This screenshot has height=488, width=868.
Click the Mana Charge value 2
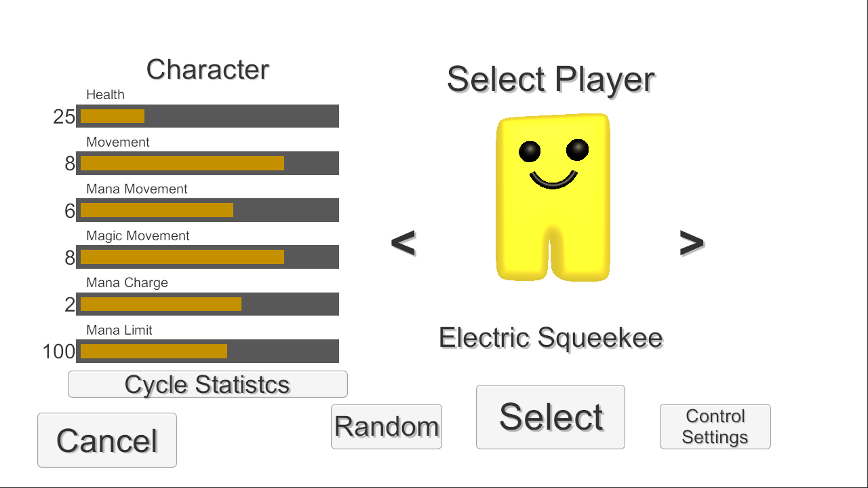(x=70, y=305)
